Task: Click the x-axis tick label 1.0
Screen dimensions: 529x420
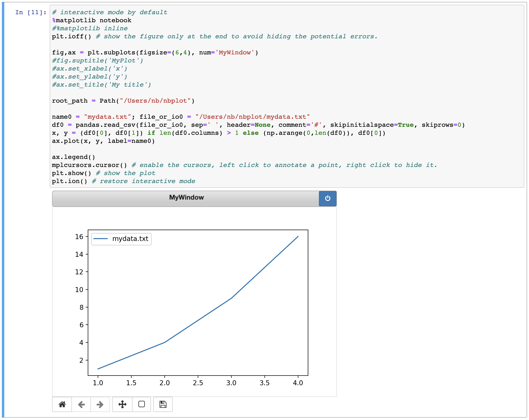Action: [98, 383]
